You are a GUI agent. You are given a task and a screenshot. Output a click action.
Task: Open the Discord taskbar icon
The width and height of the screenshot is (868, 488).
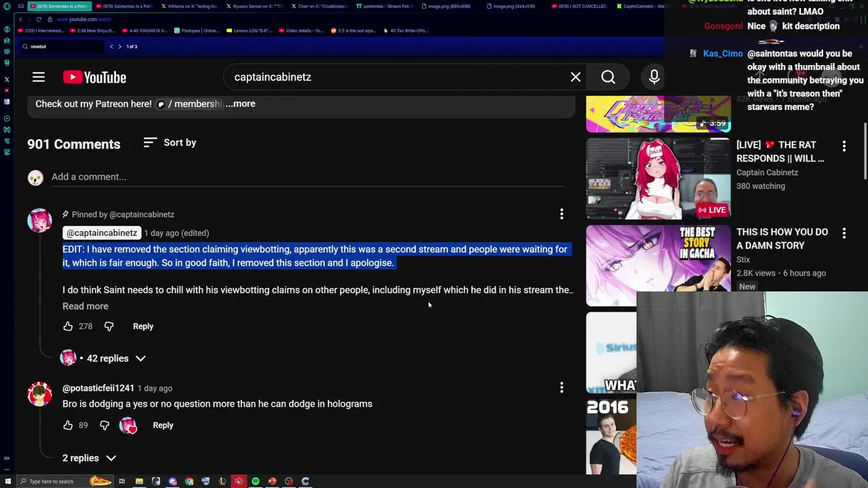pyautogui.click(x=173, y=481)
